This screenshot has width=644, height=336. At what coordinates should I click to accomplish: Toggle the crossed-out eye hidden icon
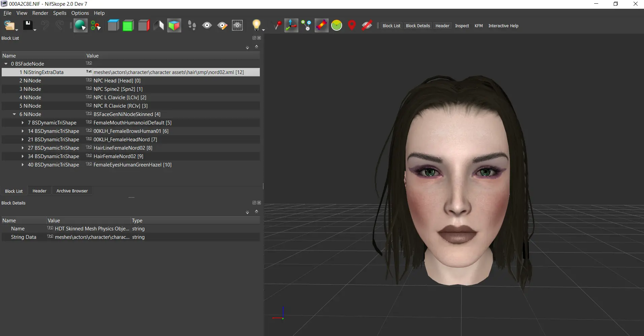pos(367,26)
